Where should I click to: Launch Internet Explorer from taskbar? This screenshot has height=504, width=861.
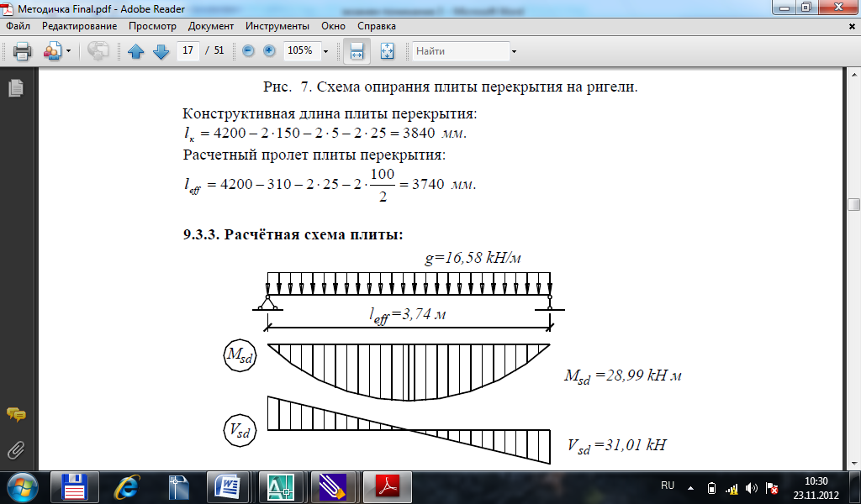pos(126,487)
